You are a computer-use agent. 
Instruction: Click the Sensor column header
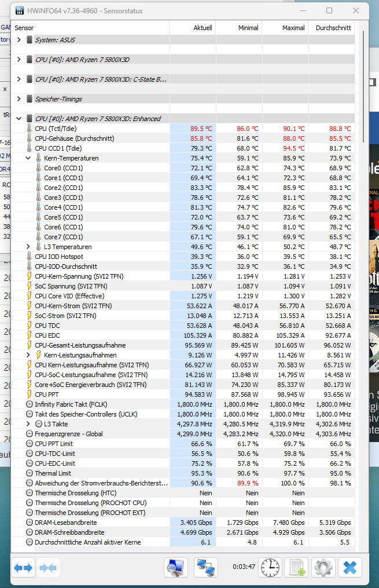tap(90, 28)
